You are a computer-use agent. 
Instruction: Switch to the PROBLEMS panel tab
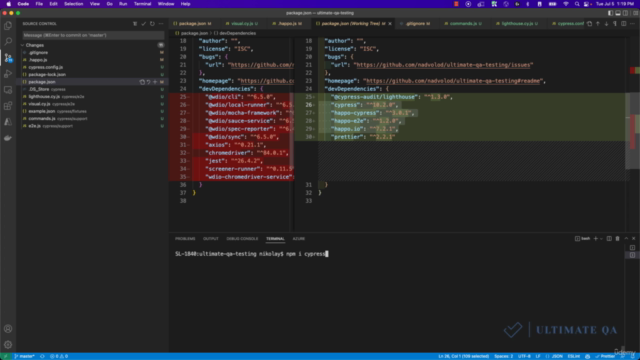[185, 239]
